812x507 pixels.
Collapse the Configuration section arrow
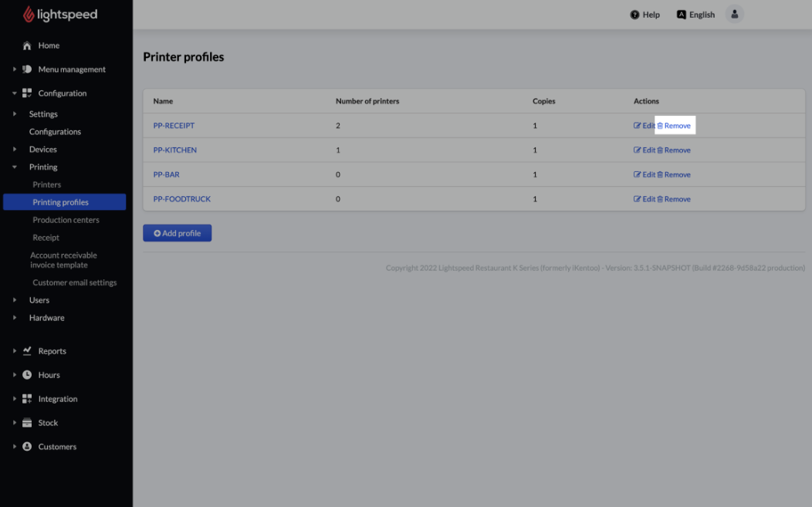14,93
